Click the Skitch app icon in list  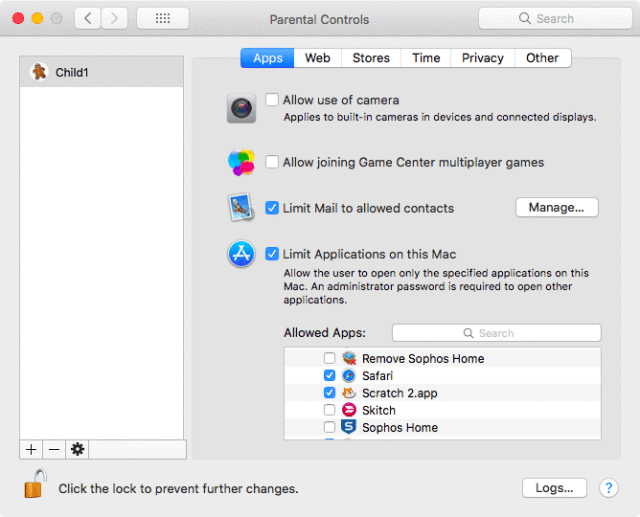click(349, 410)
